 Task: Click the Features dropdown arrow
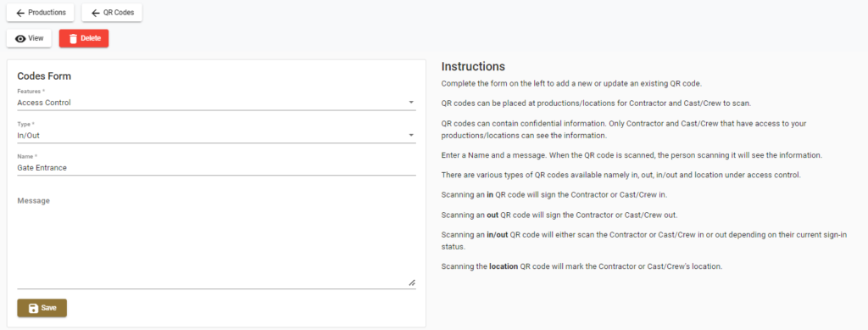pyautogui.click(x=411, y=103)
